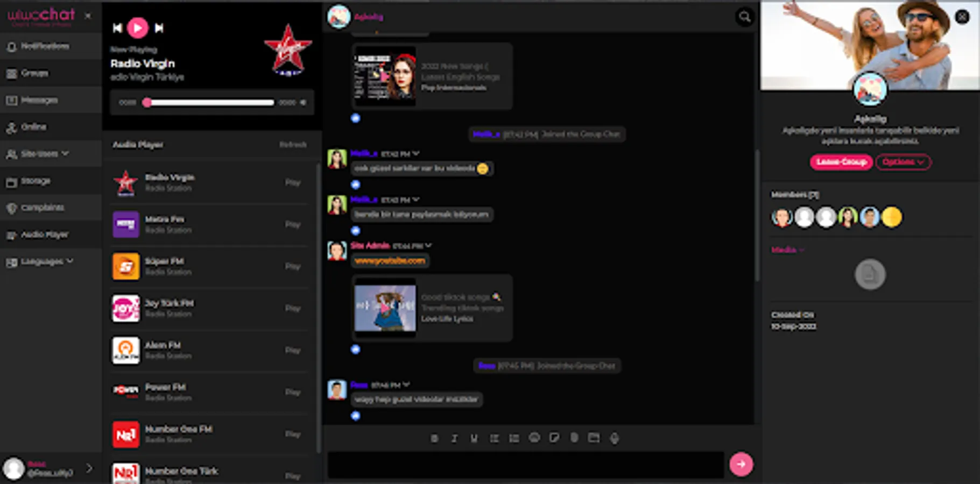Image resolution: width=980 pixels, height=484 pixels.
Task: Click the Süper FM station logo
Action: coord(125,266)
